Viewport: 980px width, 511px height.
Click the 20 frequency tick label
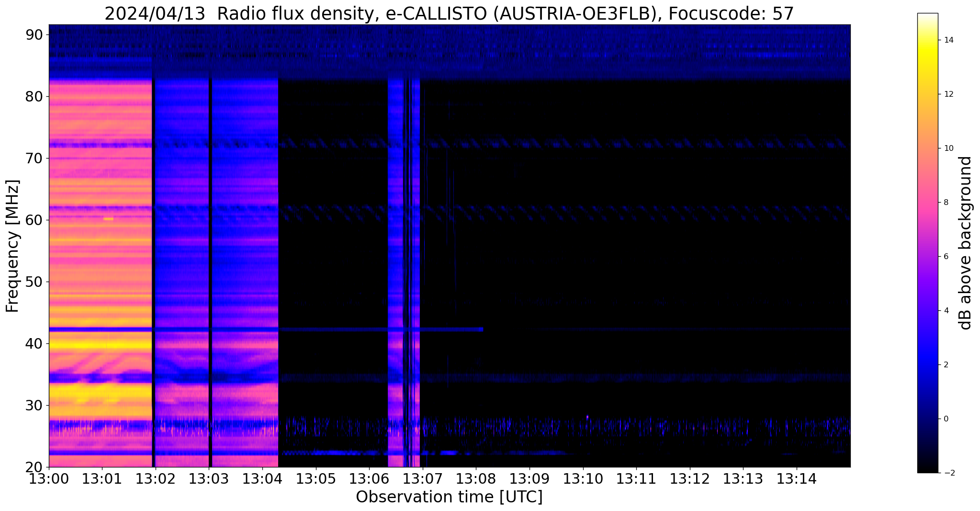coord(34,467)
